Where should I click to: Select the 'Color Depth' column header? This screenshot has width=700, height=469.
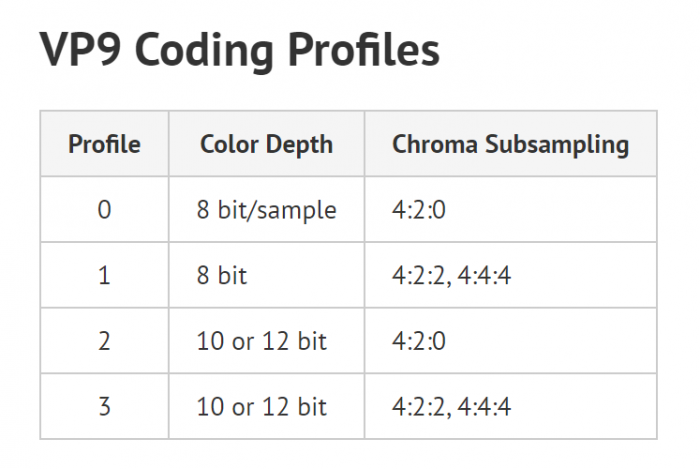[266, 144]
